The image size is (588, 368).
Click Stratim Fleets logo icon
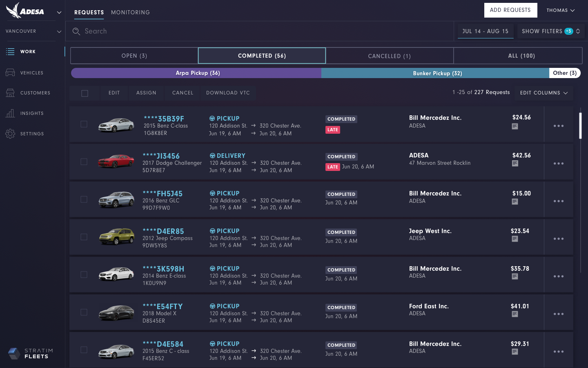point(14,353)
